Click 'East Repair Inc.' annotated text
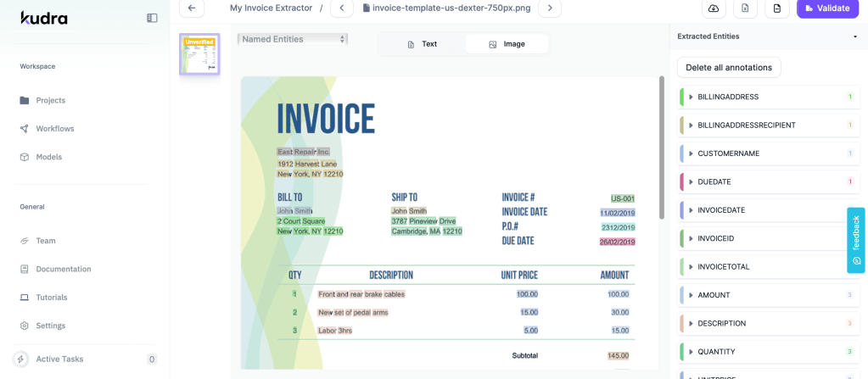Screen dimensions: 868x379 [304, 152]
